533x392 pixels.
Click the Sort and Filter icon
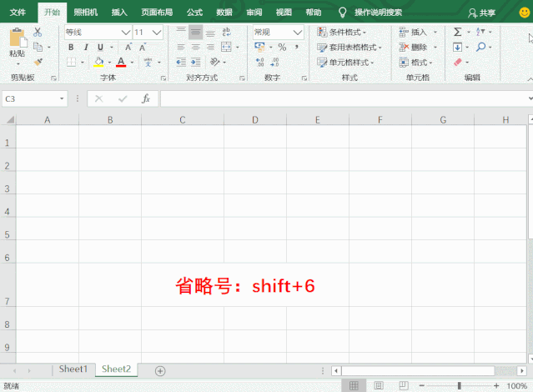480,32
